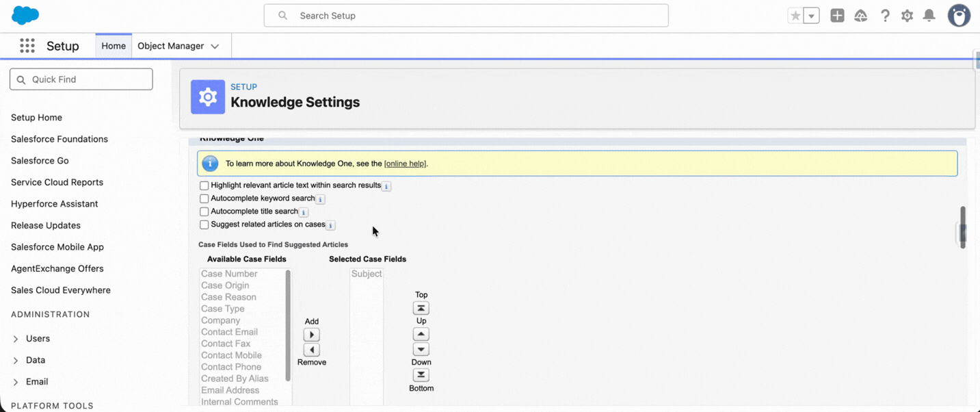Viewport: 980px width, 412px height.
Task: Enable Highlight relevant article text checkbox
Action: tap(204, 185)
